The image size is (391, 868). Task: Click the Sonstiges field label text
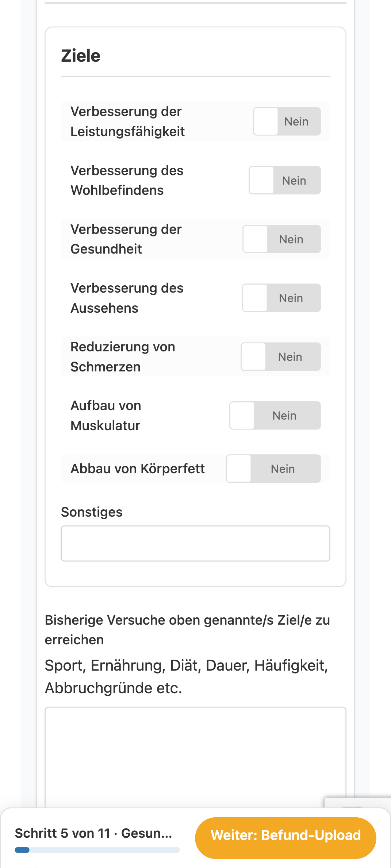92,512
